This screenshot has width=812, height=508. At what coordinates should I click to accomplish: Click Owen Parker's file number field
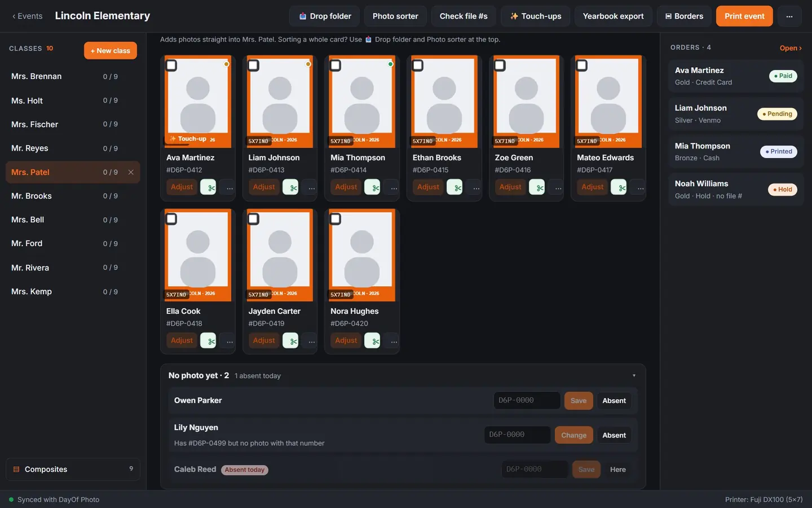click(527, 401)
